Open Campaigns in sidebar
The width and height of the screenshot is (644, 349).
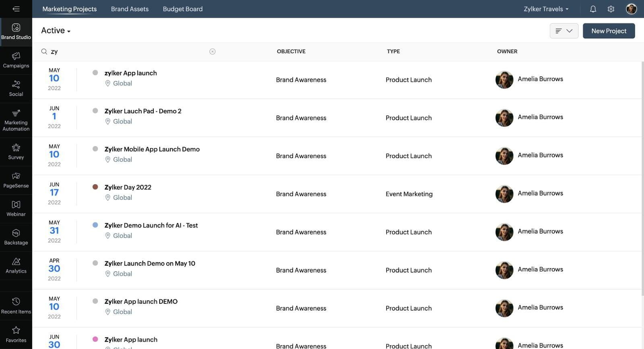[16, 60]
